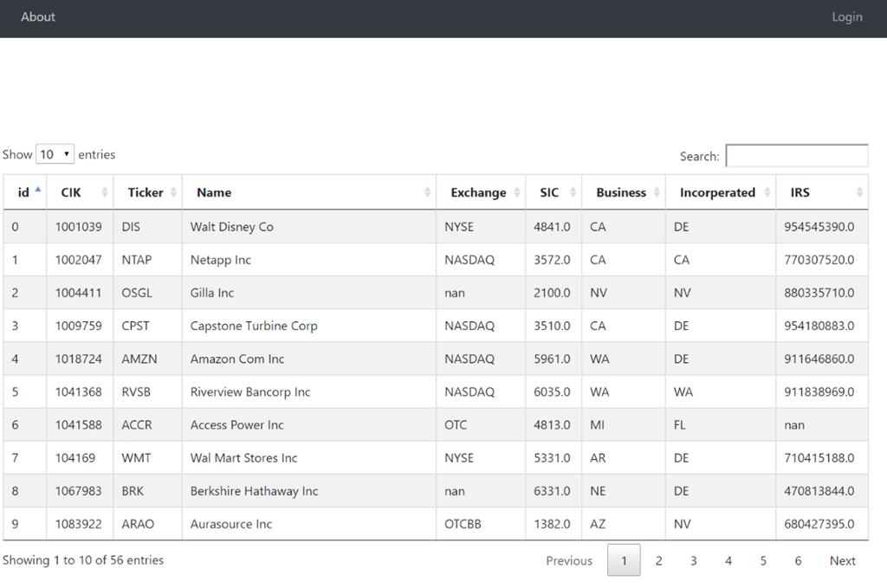
Task: Click the Exchange column header label
Action: point(478,193)
